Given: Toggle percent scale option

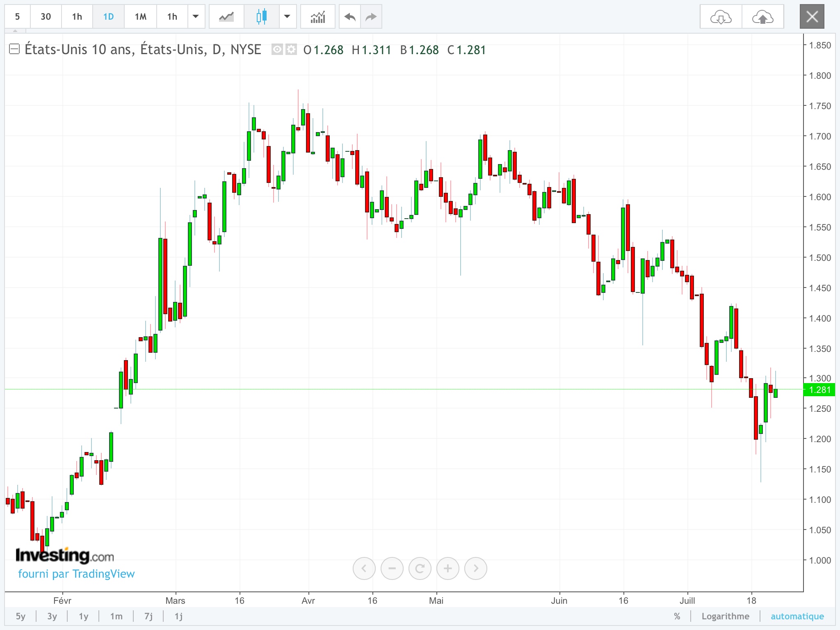Looking at the screenshot, I should [677, 616].
